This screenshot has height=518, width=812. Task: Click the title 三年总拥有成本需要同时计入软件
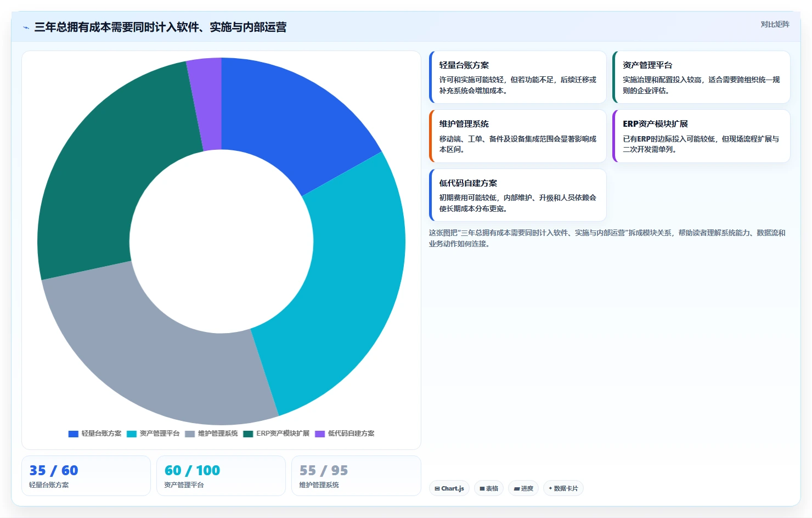[160, 27]
